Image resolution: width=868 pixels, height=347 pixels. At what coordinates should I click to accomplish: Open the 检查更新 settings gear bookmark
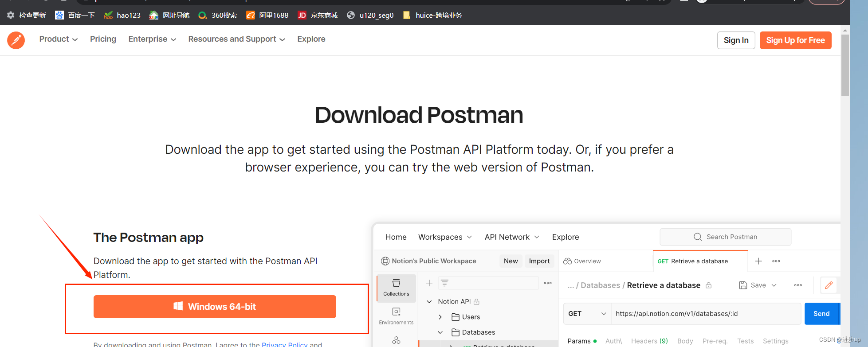(x=27, y=16)
